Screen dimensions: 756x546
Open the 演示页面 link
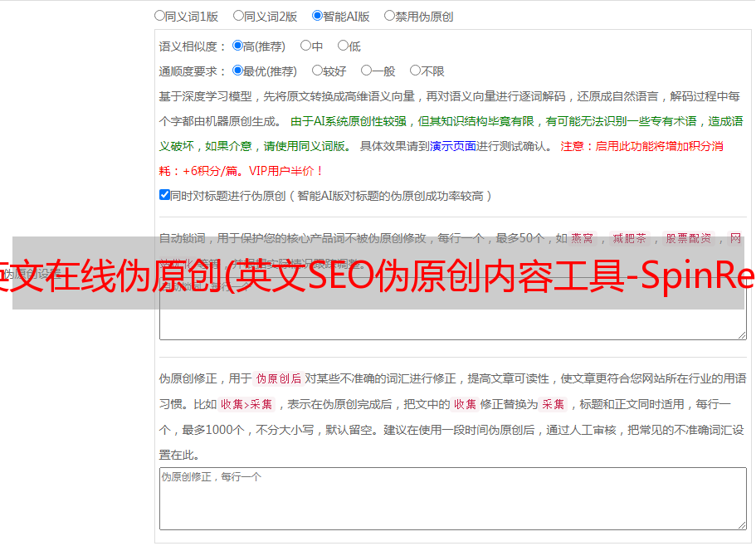click(453, 146)
